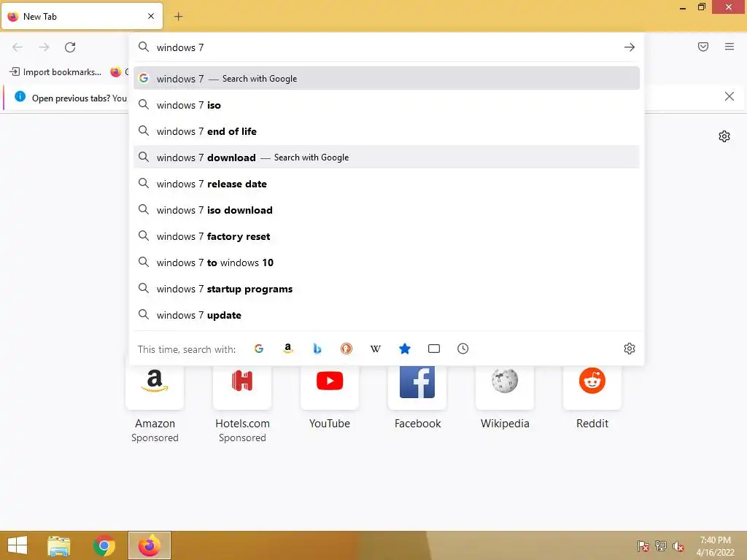Click the muted volume tray icon
The width and height of the screenshot is (747, 560).
pyautogui.click(x=678, y=546)
